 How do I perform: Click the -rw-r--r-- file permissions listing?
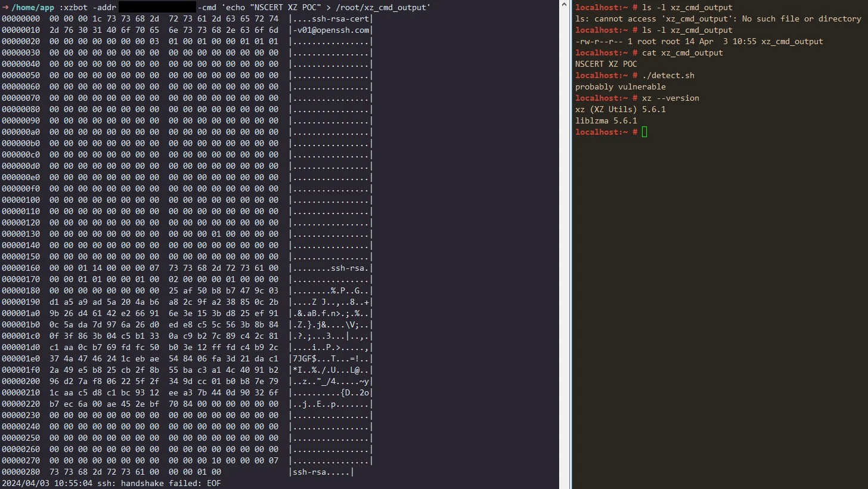(x=599, y=41)
